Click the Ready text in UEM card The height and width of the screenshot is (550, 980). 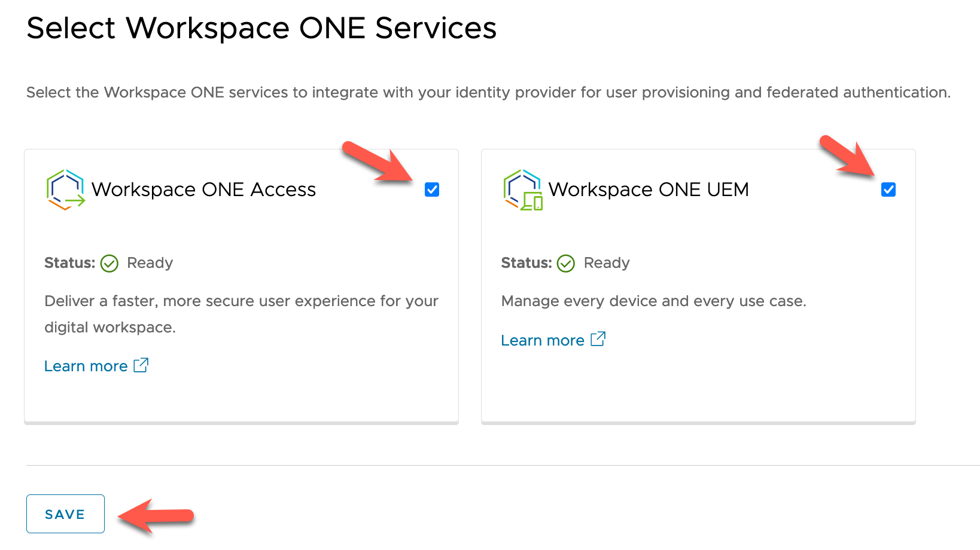point(607,263)
